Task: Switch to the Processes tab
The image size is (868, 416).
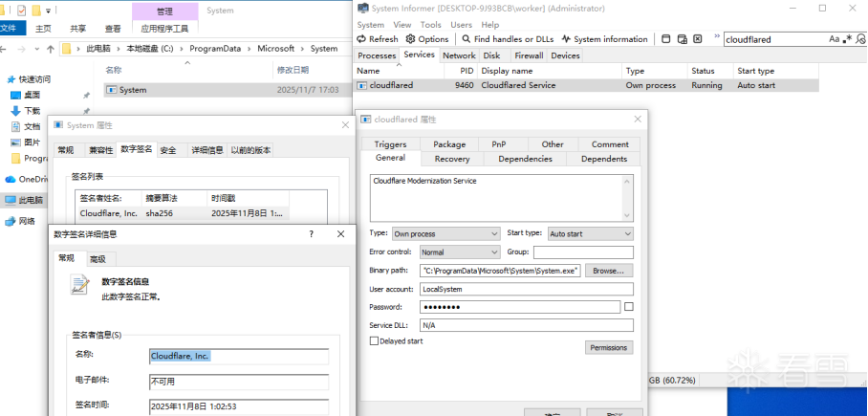Action: click(377, 55)
